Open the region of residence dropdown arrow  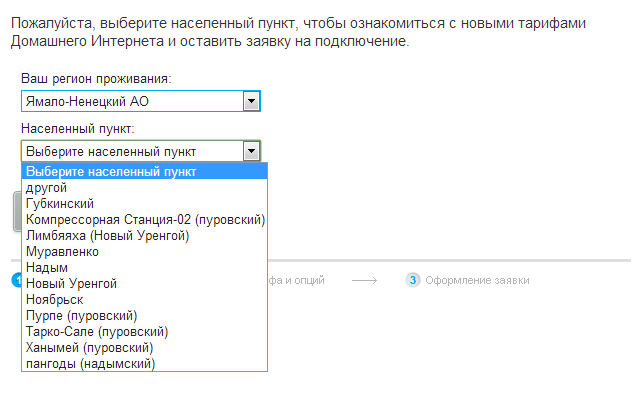(251, 101)
